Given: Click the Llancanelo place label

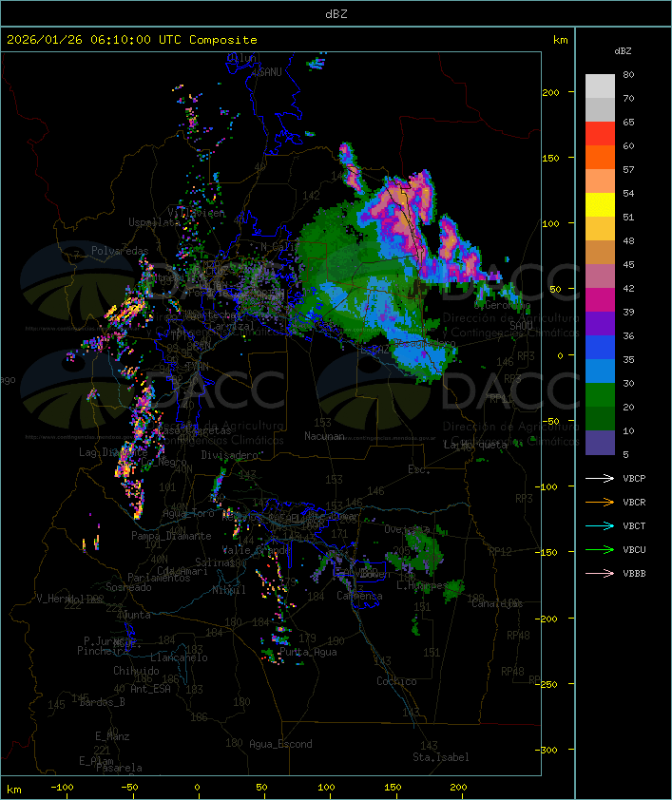Looking at the screenshot, I should point(179,657).
